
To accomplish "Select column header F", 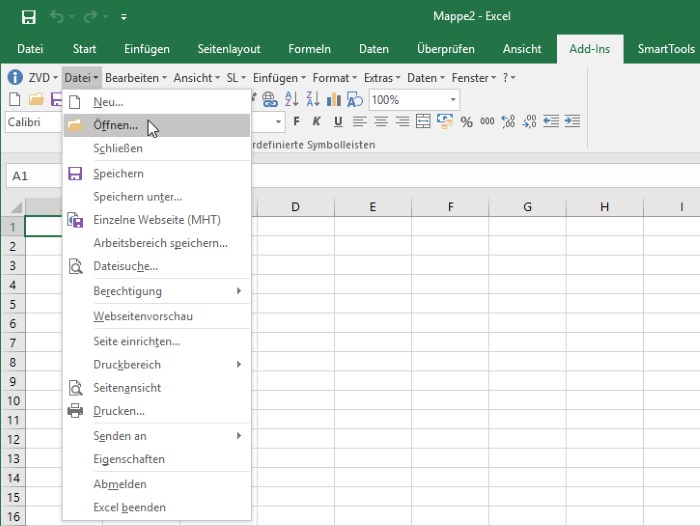I will tap(450, 207).
